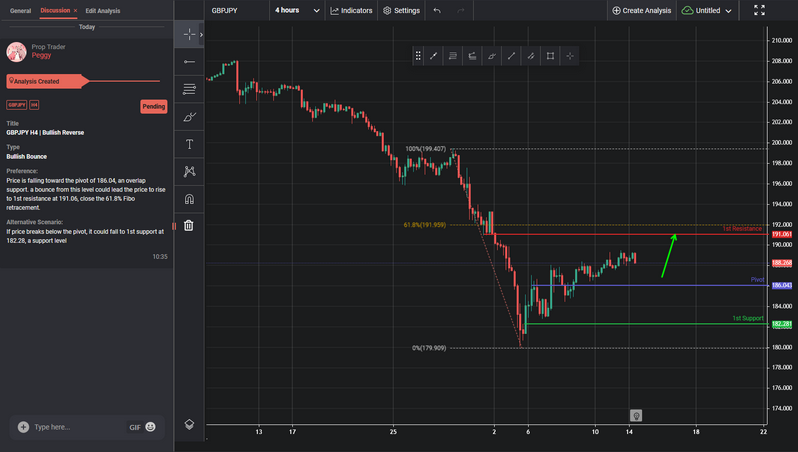Close the Discussion tab
The height and width of the screenshot is (452, 798).
click(75, 10)
